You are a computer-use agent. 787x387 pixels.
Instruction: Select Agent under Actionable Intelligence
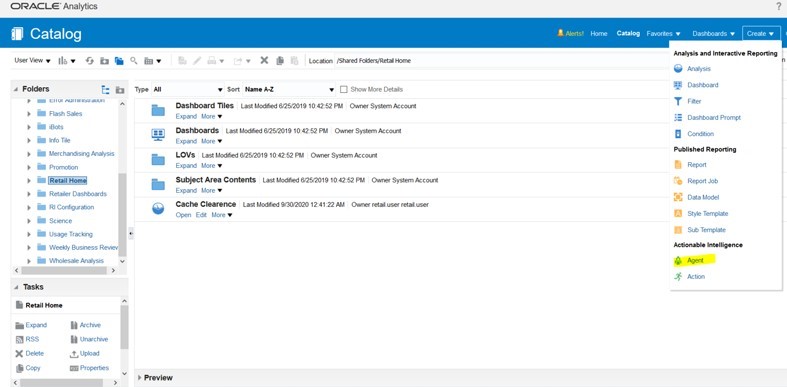click(x=695, y=261)
